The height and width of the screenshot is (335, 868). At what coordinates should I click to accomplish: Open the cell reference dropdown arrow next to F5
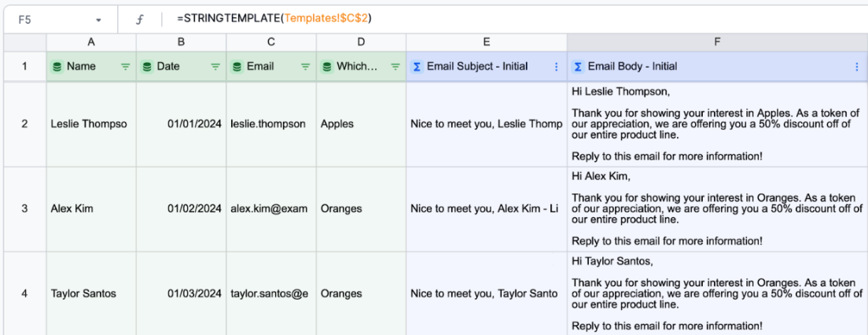click(x=98, y=20)
